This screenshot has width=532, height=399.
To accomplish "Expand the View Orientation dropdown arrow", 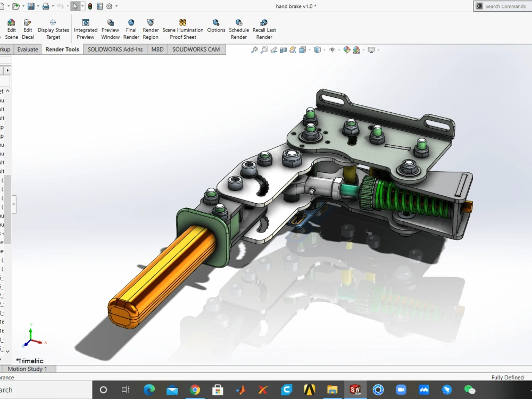I will [x=310, y=50].
